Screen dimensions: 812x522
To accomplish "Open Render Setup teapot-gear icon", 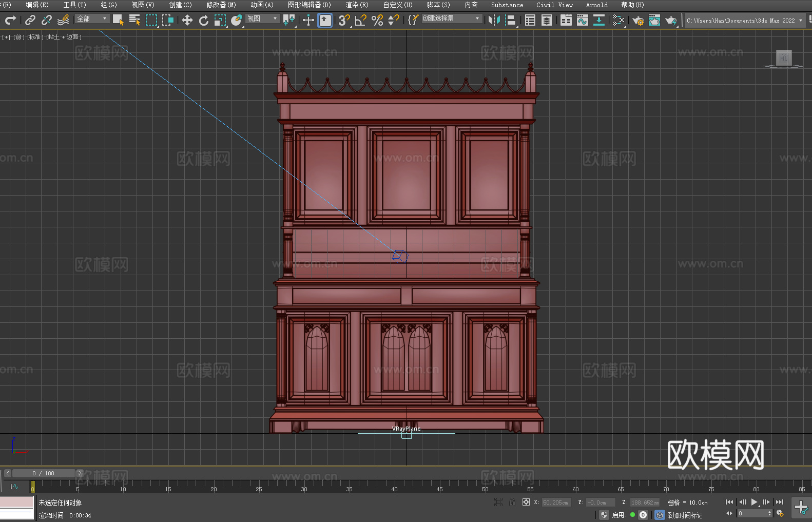I will tap(638, 20).
